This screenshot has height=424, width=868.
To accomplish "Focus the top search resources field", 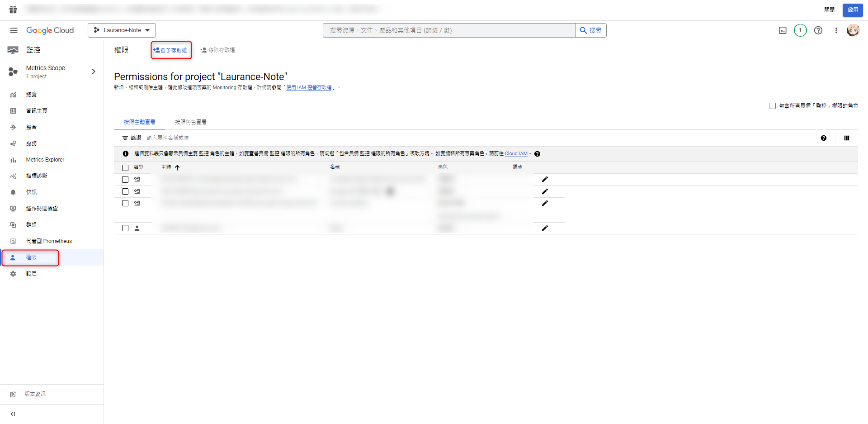I will point(449,30).
